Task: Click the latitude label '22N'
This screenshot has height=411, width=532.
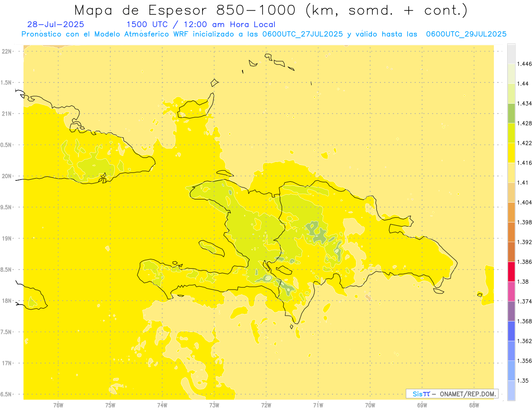Action: click(7, 51)
